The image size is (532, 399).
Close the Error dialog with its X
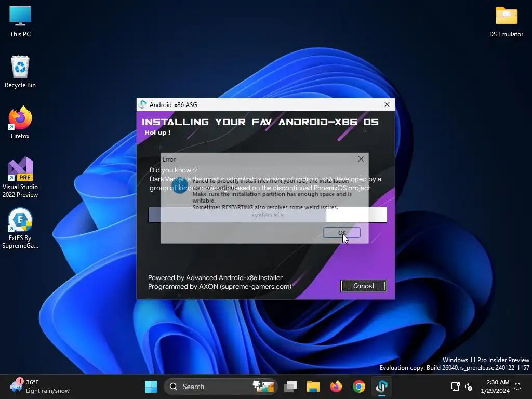(361, 159)
